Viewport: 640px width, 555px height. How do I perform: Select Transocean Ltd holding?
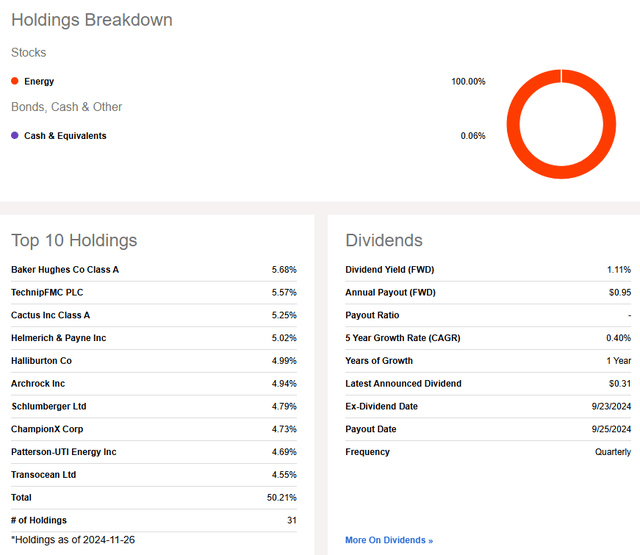click(x=43, y=475)
